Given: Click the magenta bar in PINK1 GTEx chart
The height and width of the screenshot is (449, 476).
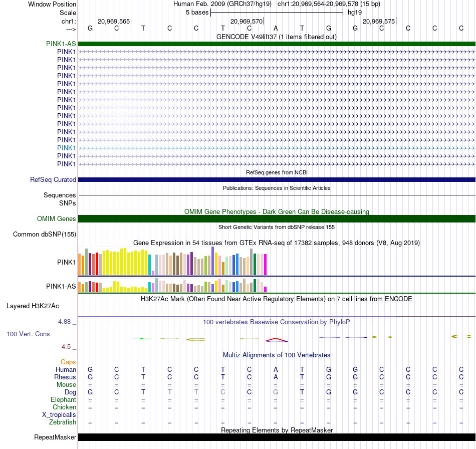Looking at the screenshot, I should click(x=266, y=265).
